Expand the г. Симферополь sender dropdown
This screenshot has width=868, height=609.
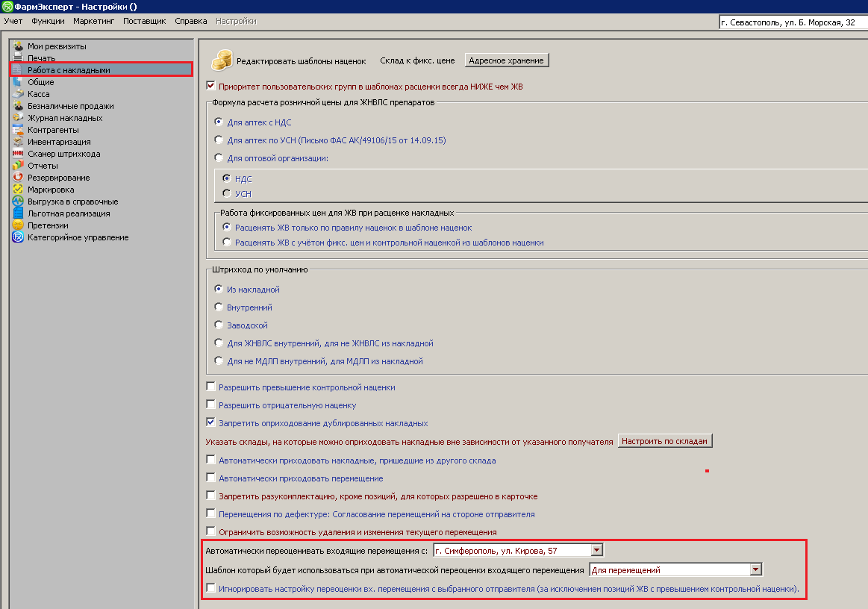click(x=596, y=551)
